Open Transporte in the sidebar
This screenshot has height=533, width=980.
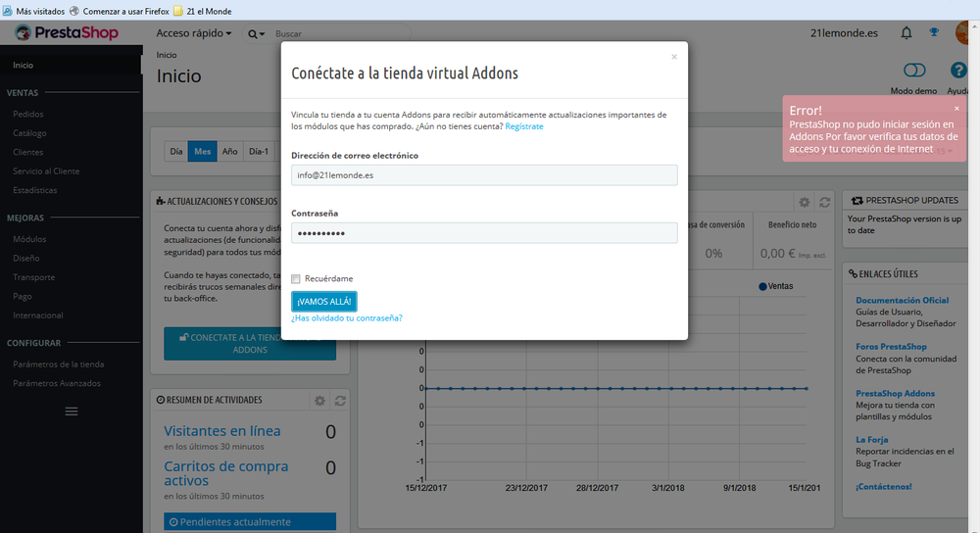tap(33, 277)
